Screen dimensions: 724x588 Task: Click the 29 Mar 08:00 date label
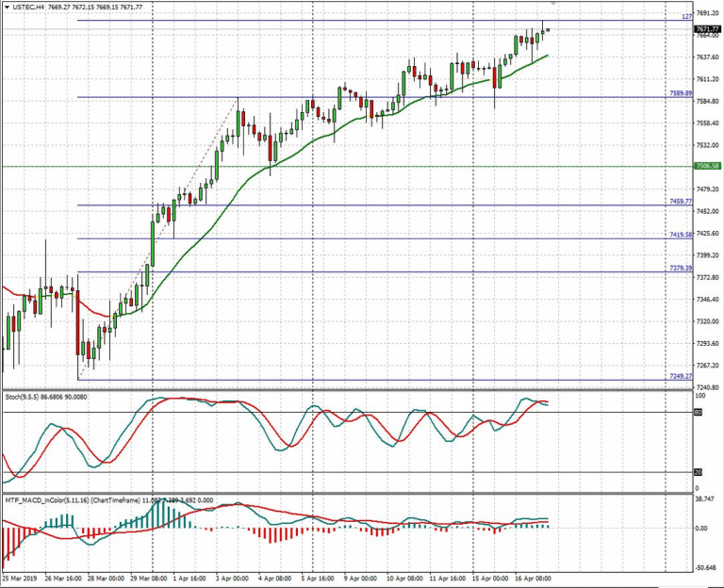click(148, 579)
